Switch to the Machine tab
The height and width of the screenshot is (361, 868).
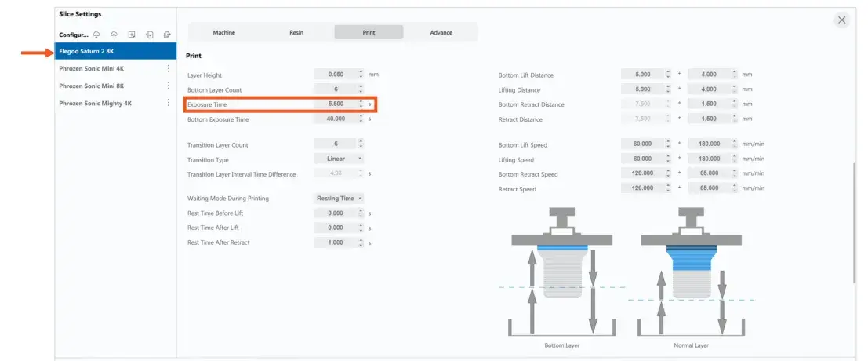coord(223,32)
